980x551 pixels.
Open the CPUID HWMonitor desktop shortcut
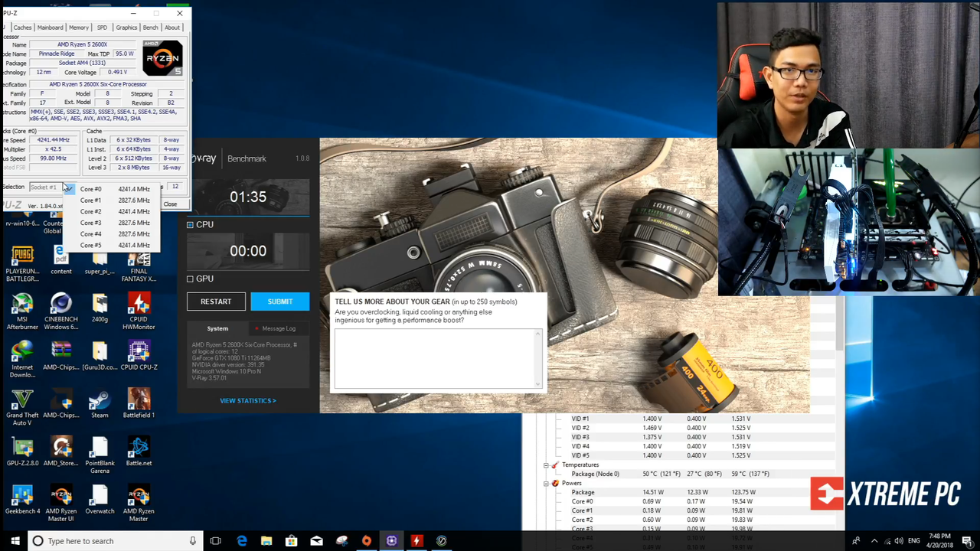[x=139, y=311]
